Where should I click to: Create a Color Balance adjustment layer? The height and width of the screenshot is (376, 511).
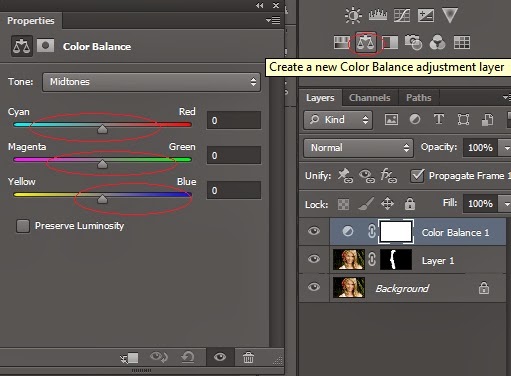point(365,43)
